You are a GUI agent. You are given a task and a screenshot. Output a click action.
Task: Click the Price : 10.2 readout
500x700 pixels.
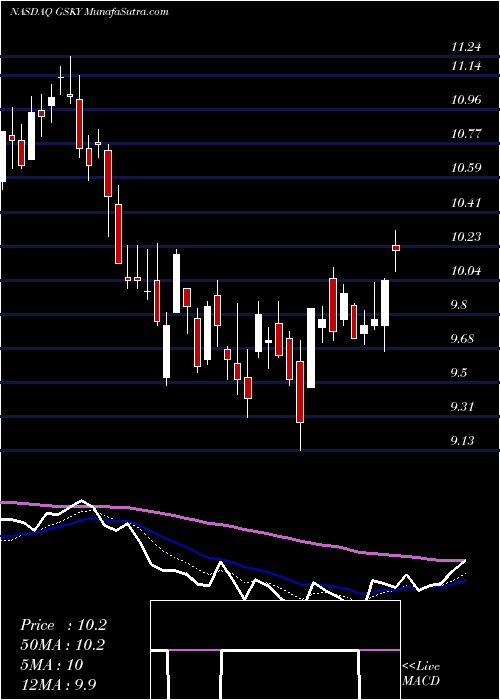[x=63, y=625]
